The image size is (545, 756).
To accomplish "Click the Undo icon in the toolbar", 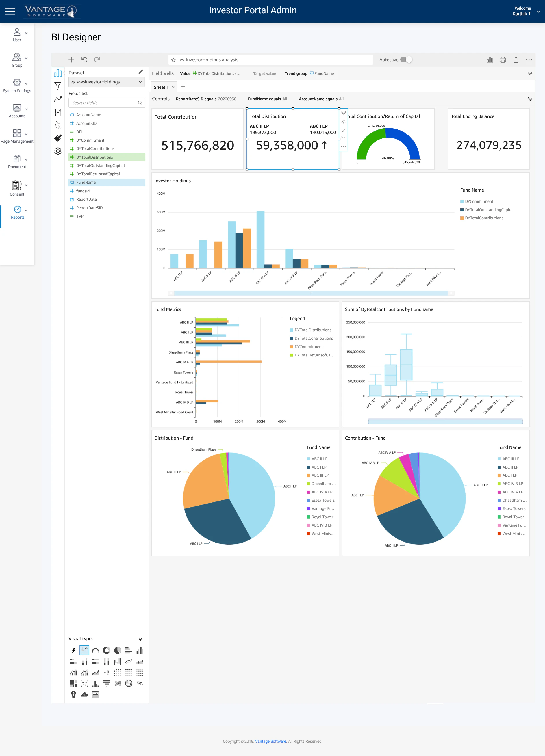I will point(84,60).
